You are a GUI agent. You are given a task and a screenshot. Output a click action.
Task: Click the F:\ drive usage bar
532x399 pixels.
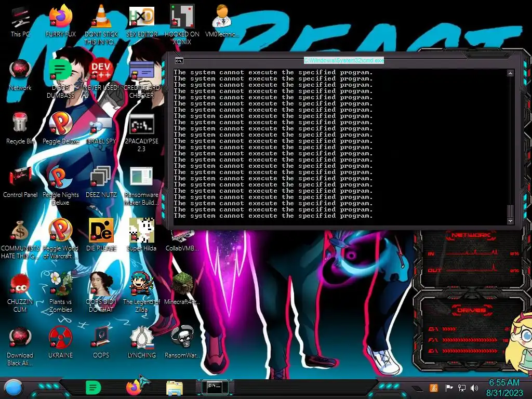click(470, 340)
